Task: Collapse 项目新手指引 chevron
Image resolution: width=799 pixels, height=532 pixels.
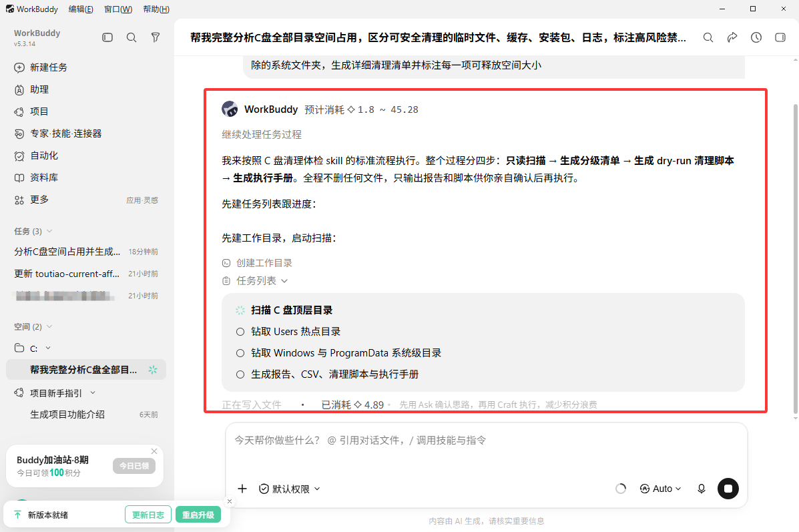Action: (93, 393)
